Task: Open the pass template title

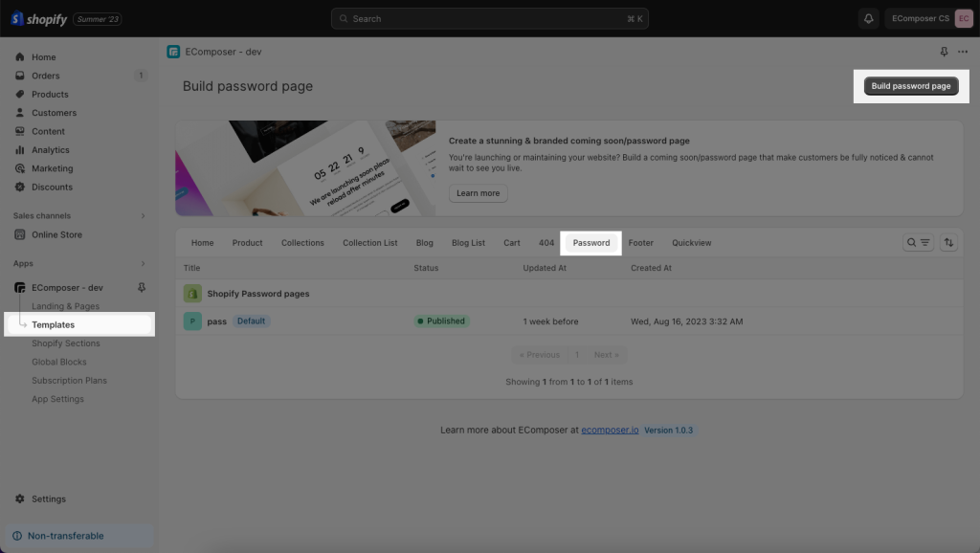Action: pyautogui.click(x=217, y=321)
